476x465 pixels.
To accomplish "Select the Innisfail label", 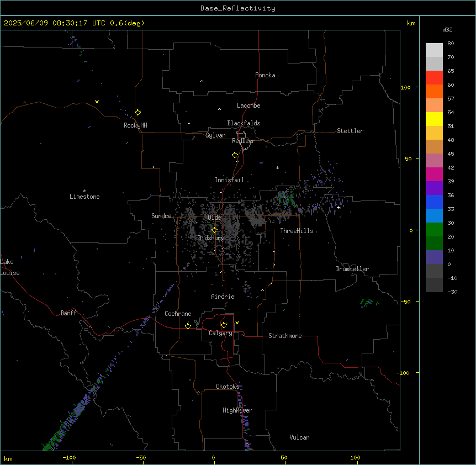I will click(229, 180).
